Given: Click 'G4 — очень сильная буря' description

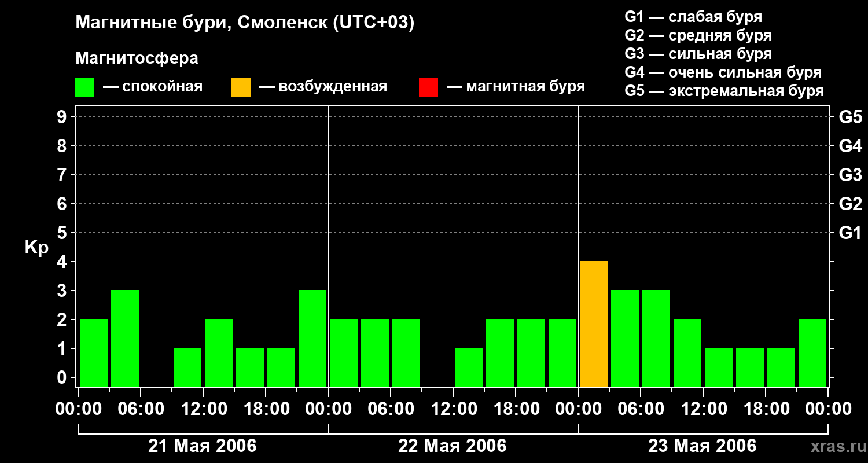Looking at the screenshot, I should 723,72.
